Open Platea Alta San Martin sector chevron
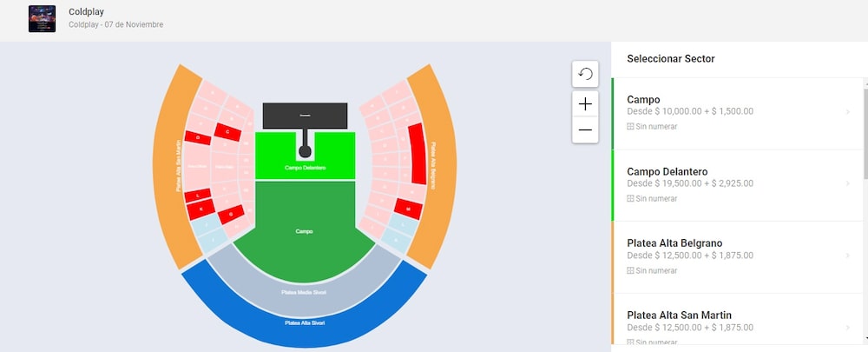 pos(847,328)
